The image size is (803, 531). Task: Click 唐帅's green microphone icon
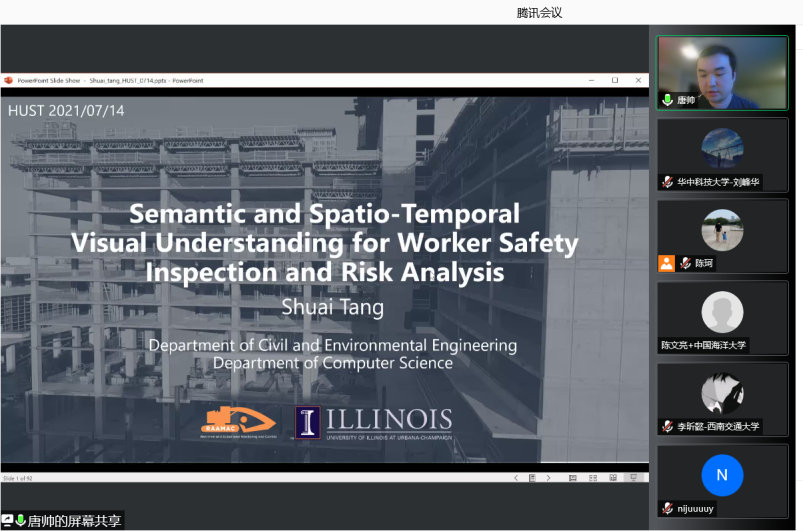pyautogui.click(x=667, y=100)
